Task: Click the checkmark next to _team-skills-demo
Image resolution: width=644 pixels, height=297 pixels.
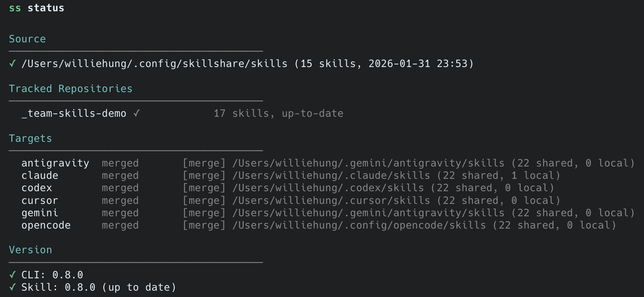Action: [x=137, y=113]
